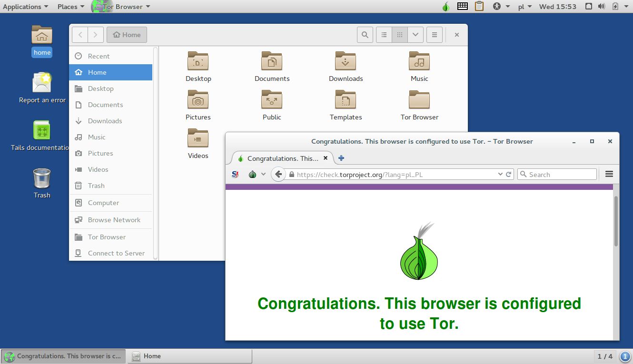Select the Videos folder icon in Home view

(x=198, y=138)
